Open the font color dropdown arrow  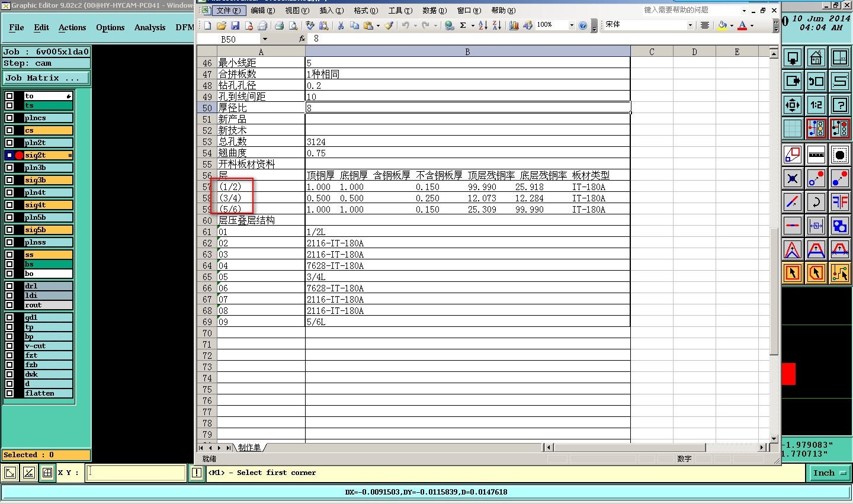click(x=752, y=25)
